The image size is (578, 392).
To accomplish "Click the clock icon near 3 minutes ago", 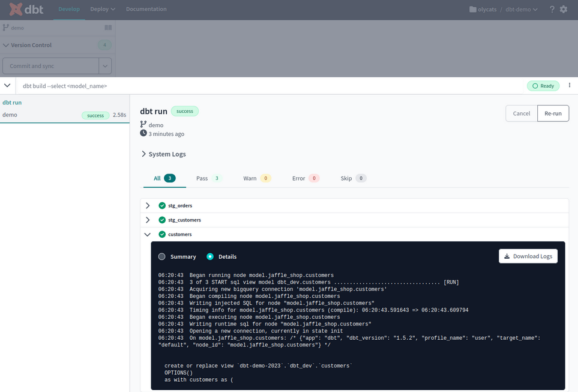I will [143, 133].
